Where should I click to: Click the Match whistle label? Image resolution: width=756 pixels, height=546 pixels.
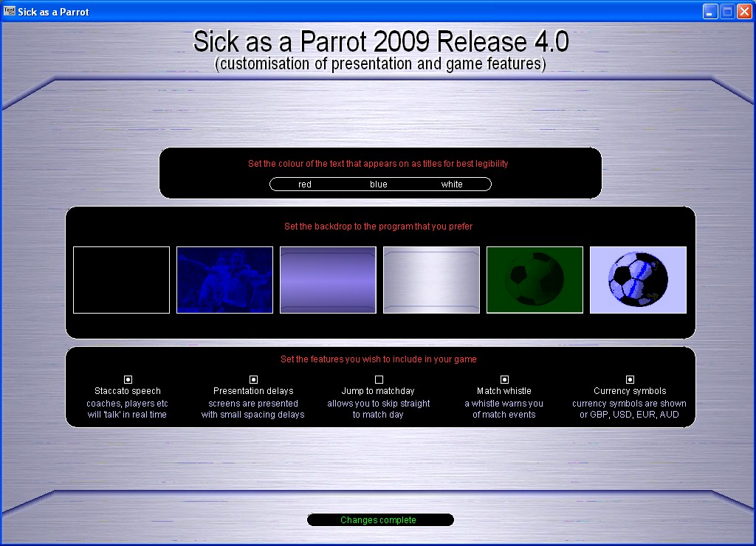pyautogui.click(x=504, y=391)
